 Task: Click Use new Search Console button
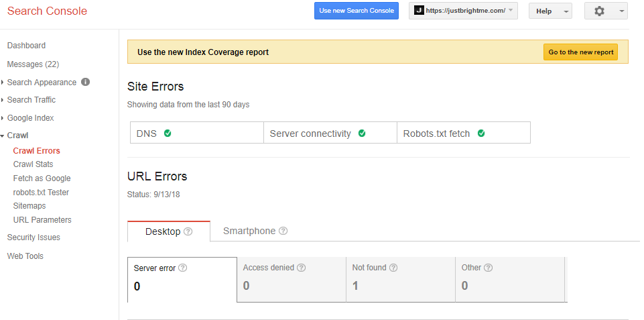[357, 11]
